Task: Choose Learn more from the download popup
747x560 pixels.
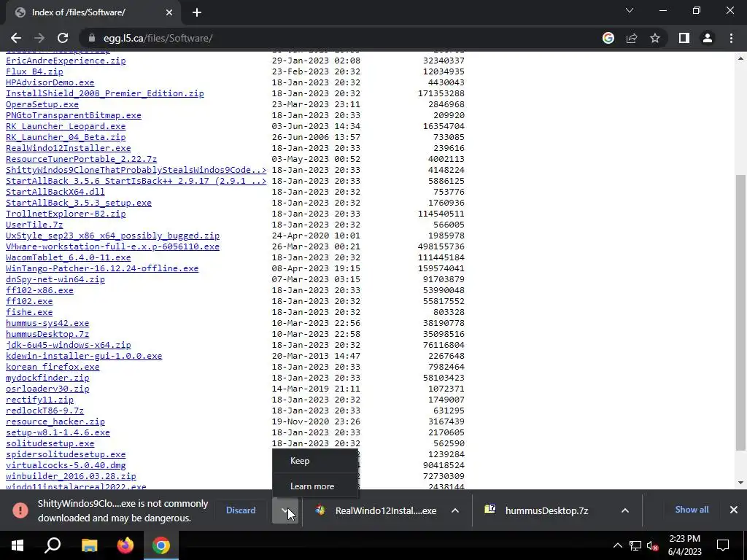Action: pos(315,486)
